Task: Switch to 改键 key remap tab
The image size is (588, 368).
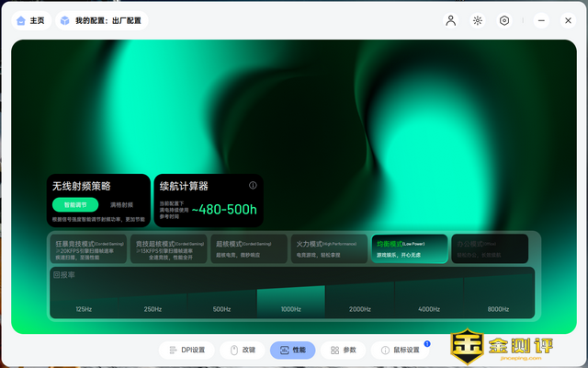Action: point(243,351)
